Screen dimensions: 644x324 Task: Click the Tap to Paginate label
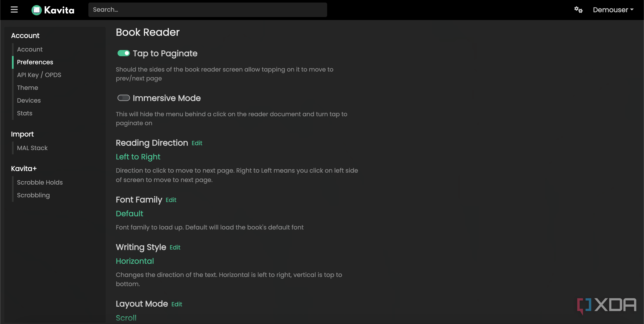tap(165, 53)
